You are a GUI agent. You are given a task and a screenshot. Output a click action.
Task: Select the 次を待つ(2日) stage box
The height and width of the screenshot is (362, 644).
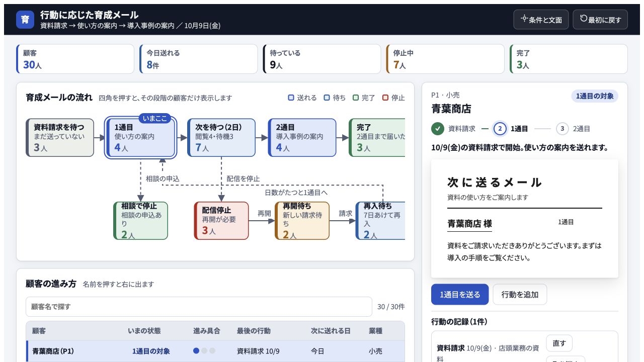[221, 138]
